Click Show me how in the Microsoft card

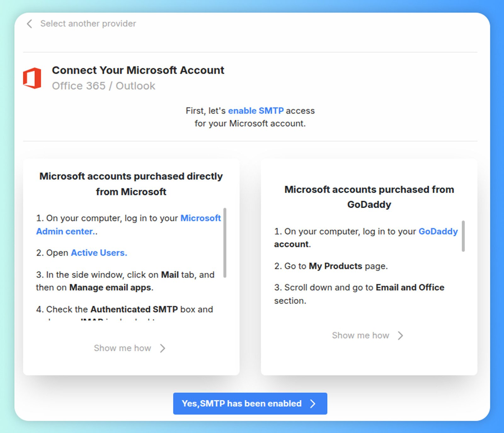123,348
